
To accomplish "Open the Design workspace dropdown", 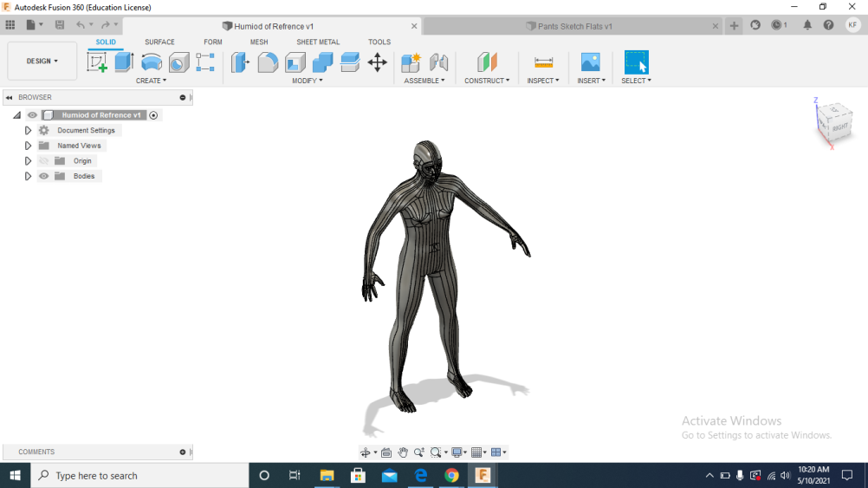I will tap(42, 62).
